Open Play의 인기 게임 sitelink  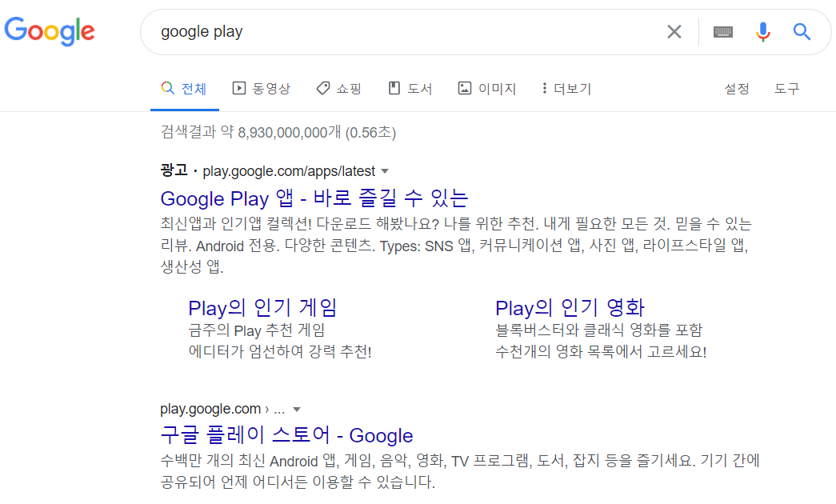(262, 308)
